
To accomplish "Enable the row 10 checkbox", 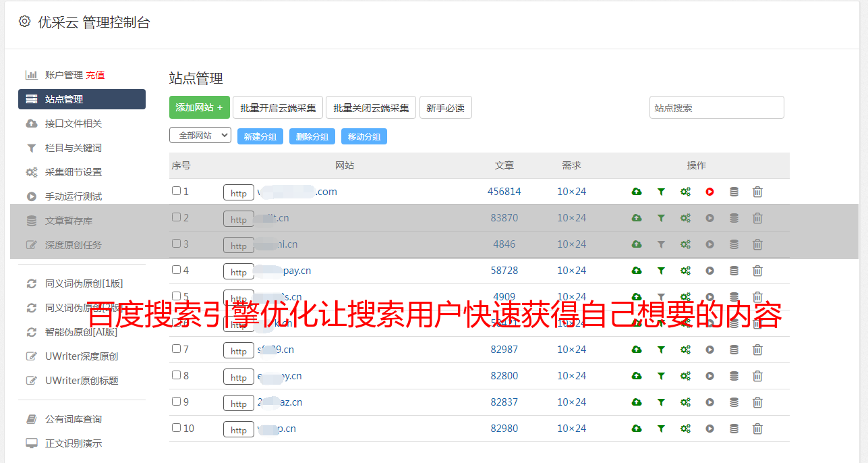I will (176, 428).
